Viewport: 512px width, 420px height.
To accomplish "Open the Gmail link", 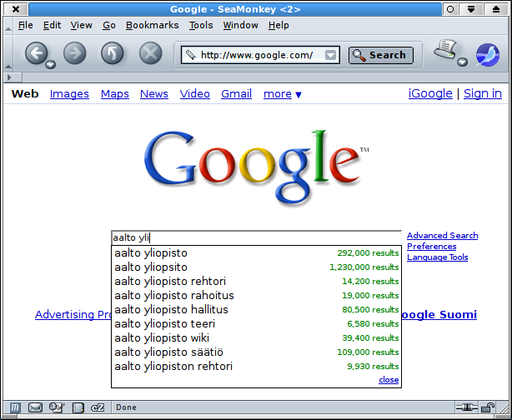I will (237, 94).
